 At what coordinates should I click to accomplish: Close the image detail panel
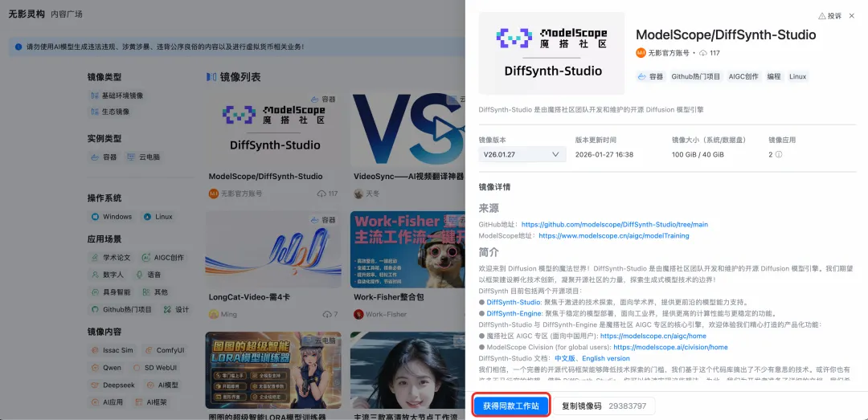852,16
